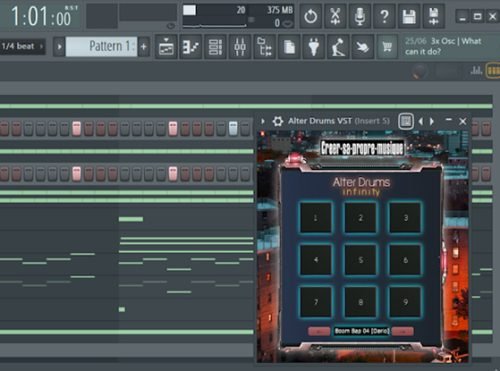Open the Piano roll icon
500x371 pixels.
191,47
